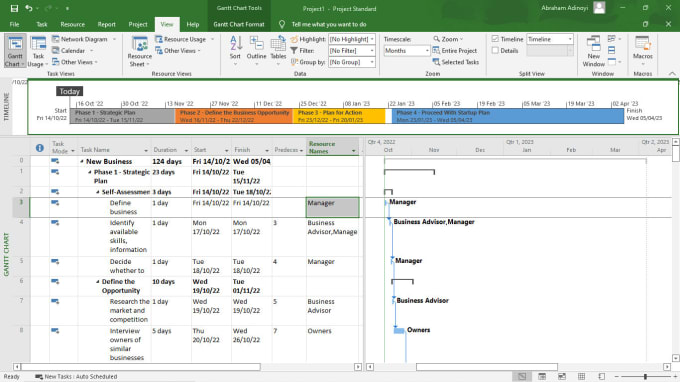Viewport: 680px width, 382px height.
Task: Select Phase 3 Plan for Action timeline bar
Action: [x=339, y=116]
